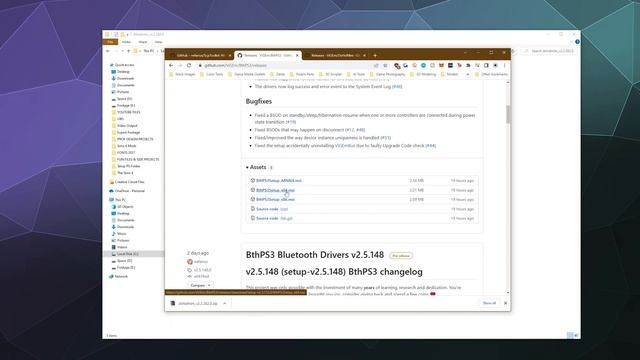Viewport: 640px width, 360px height.
Task: Open the Game Photography bookmark folder
Action: [387, 74]
